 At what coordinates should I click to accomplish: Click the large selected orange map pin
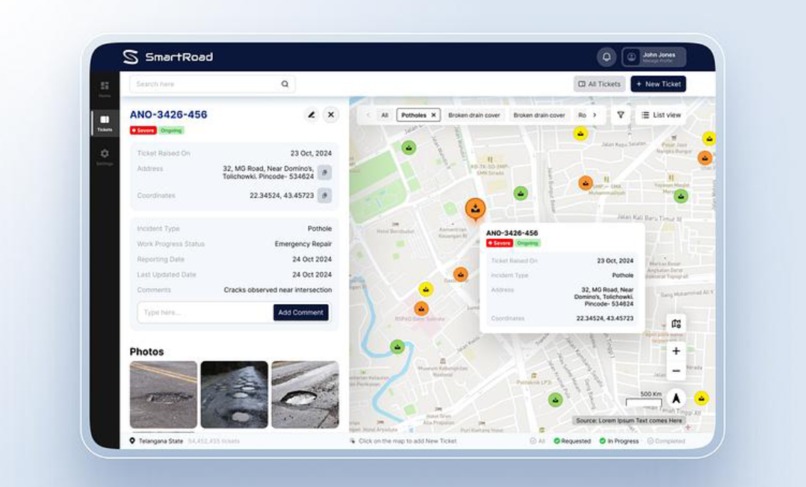point(475,209)
